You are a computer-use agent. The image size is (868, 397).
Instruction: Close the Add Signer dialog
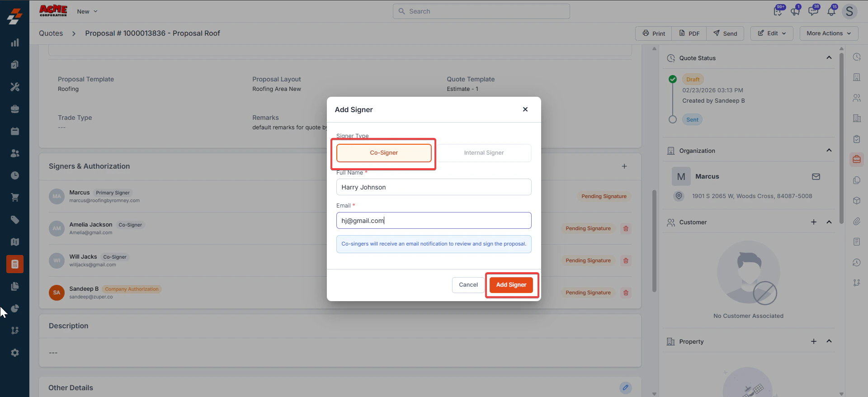click(x=525, y=109)
